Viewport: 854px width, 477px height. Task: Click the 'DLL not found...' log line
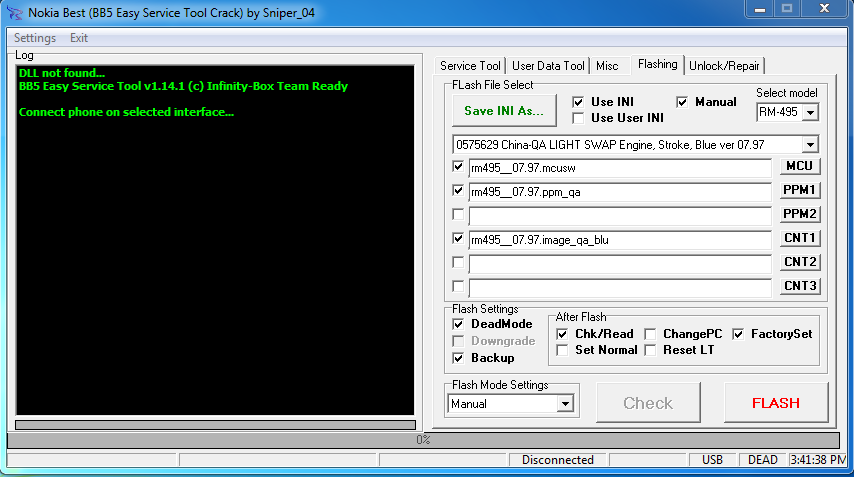tap(62, 73)
